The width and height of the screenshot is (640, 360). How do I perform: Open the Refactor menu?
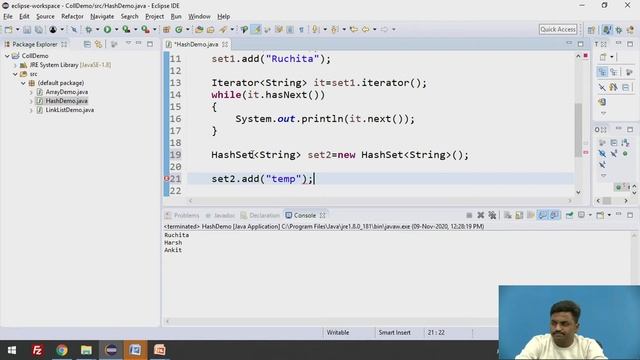click(x=72, y=17)
